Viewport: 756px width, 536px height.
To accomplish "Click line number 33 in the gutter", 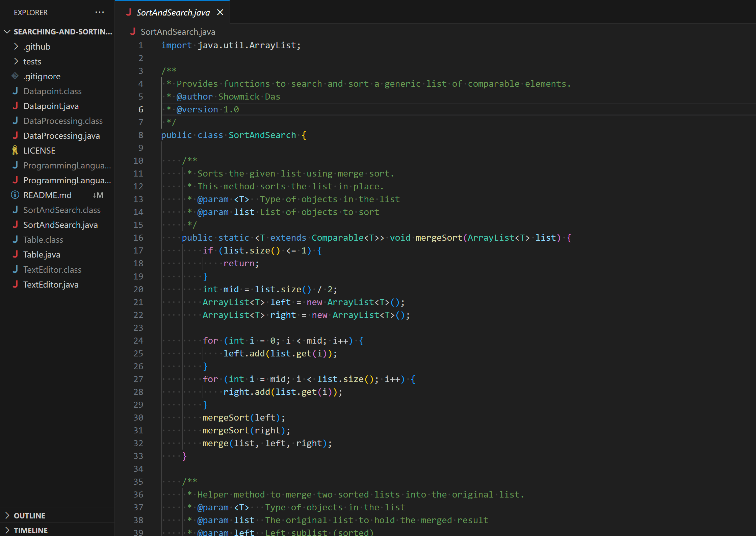I will (x=138, y=456).
